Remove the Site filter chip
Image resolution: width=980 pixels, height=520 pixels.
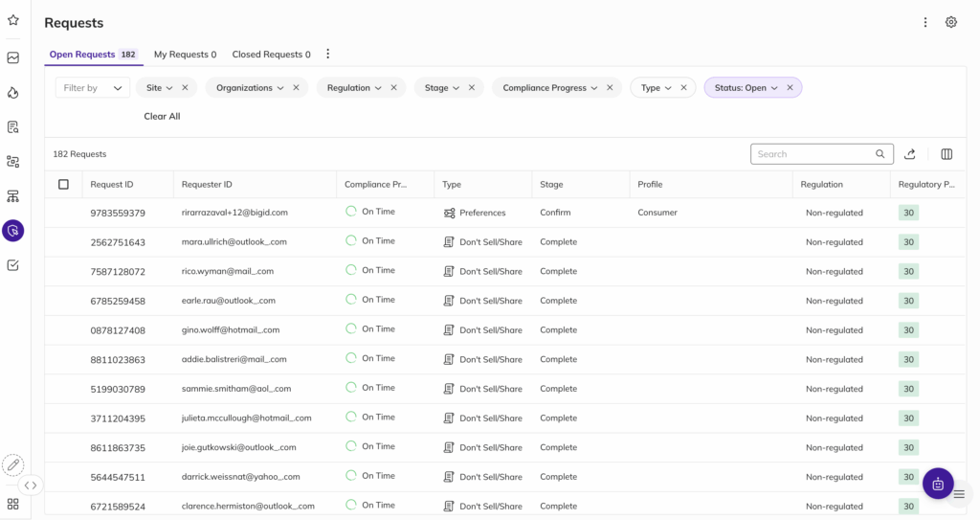(185, 88)
